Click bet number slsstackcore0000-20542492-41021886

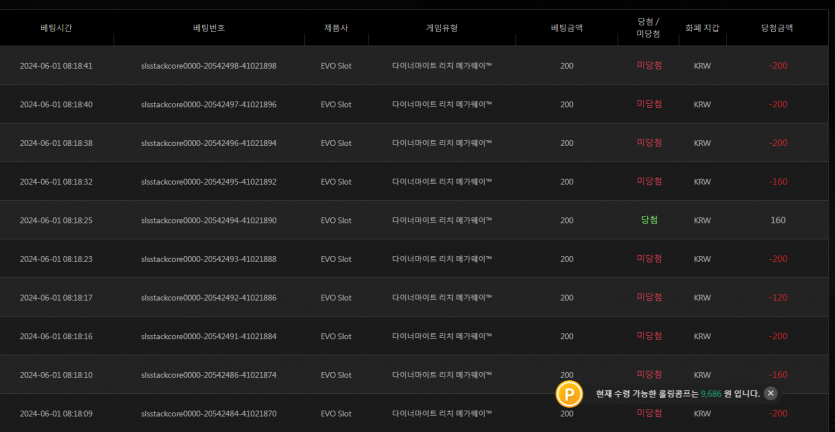pyautogui.click(x=209, y=298)
